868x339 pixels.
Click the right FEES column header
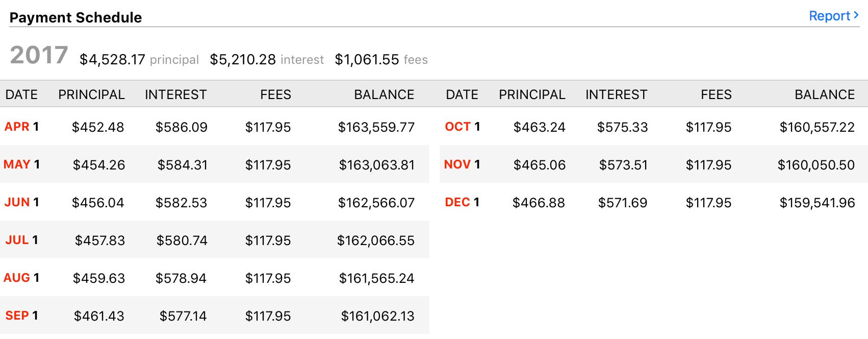716,94
